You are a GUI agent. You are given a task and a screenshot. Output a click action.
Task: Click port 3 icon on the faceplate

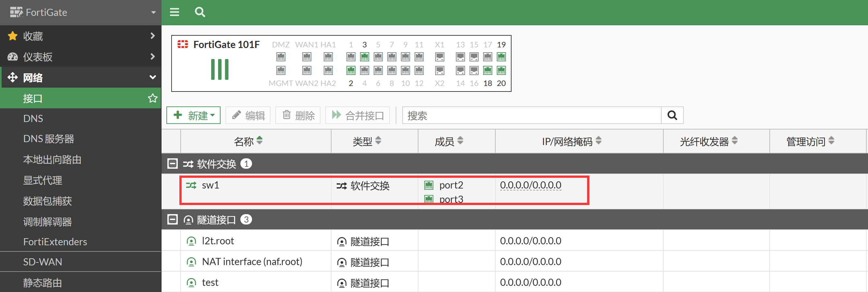click(364, 57)
